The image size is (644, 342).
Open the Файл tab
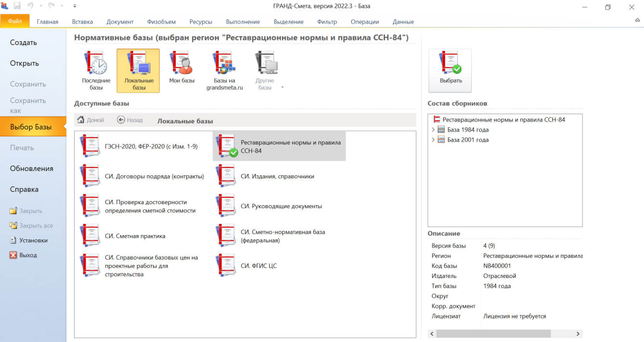click(15, 21)
